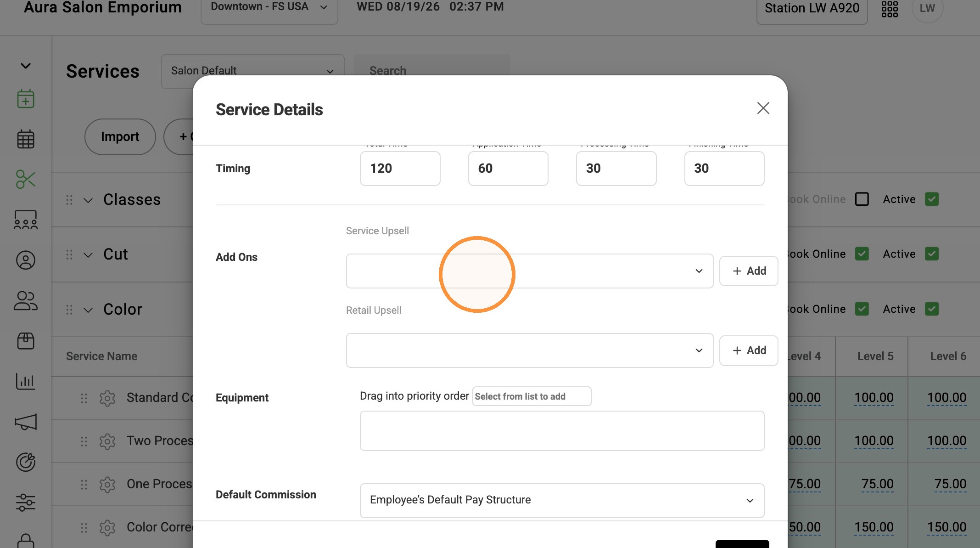This screenshot has height=548, width=980.
Task: Open the goals target sidebar icon
Action: click(x=26, y=462)
